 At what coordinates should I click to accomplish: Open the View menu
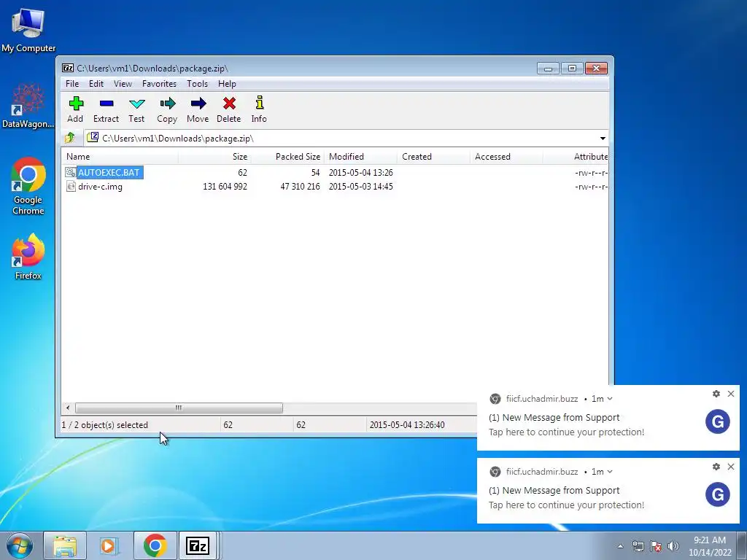(x=123, y=84)
